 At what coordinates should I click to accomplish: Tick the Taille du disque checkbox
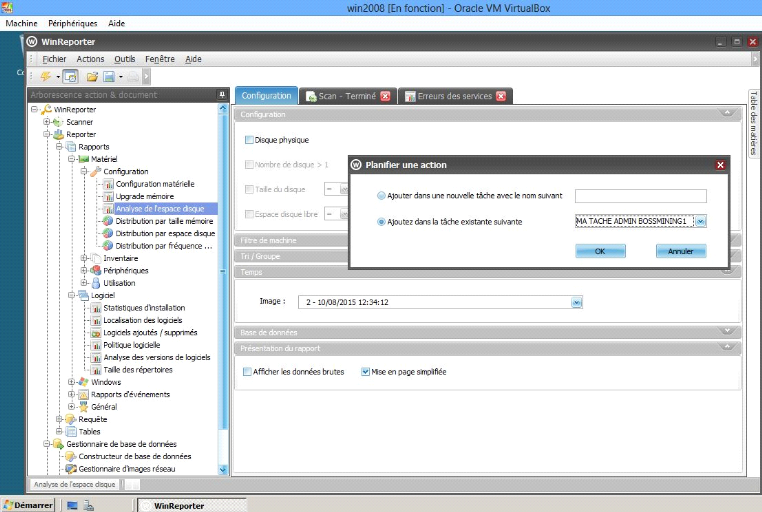[249, 189]
